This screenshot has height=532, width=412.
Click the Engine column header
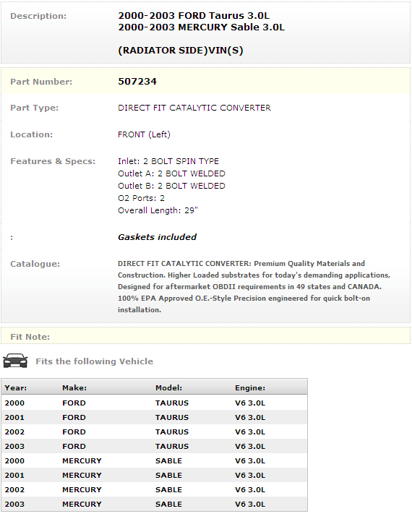tap(250, 388)
